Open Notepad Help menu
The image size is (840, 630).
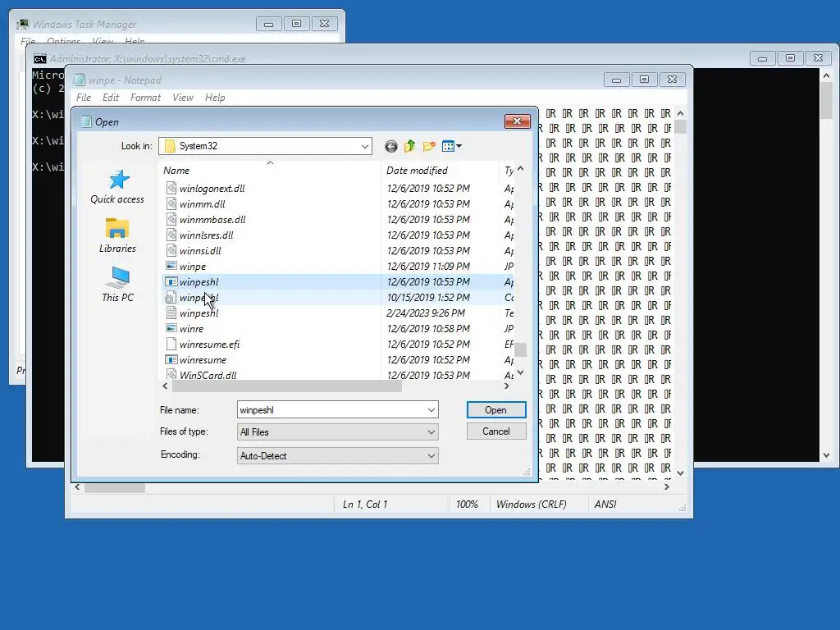pyautogui.click(x=215, y=98)
